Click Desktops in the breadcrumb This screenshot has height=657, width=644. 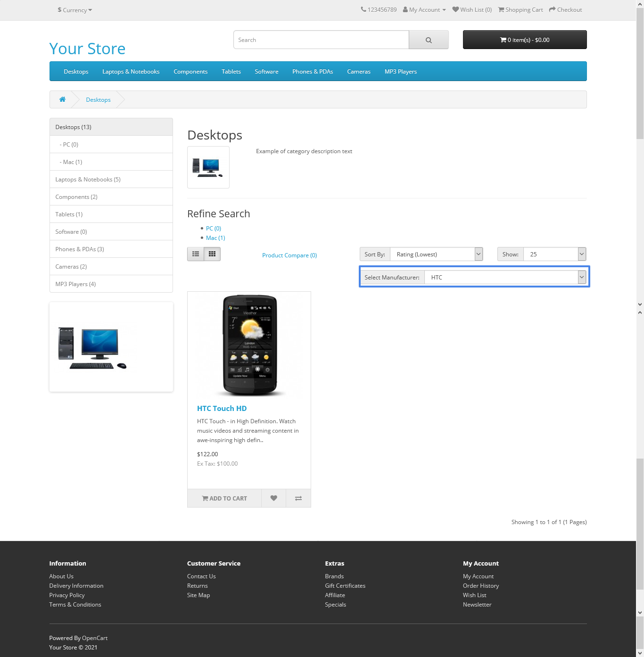click(x=98, y=100)
